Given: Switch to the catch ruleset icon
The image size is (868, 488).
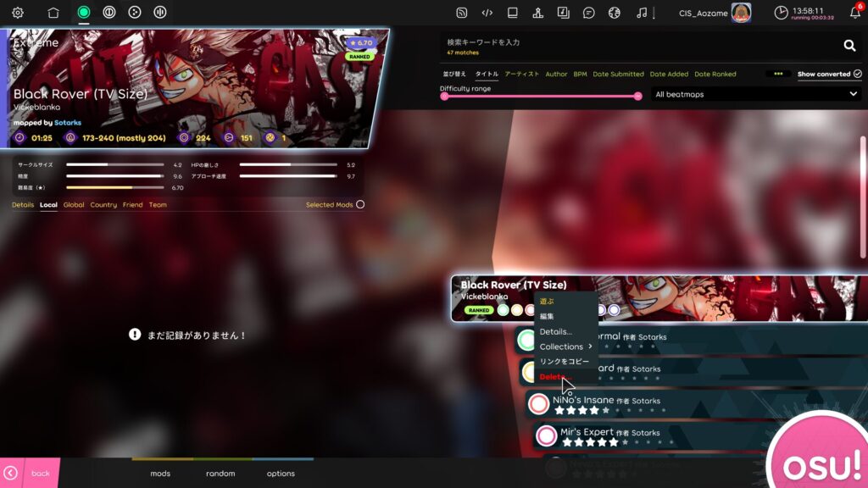Looking at the screenshot, I should (135, 12).
